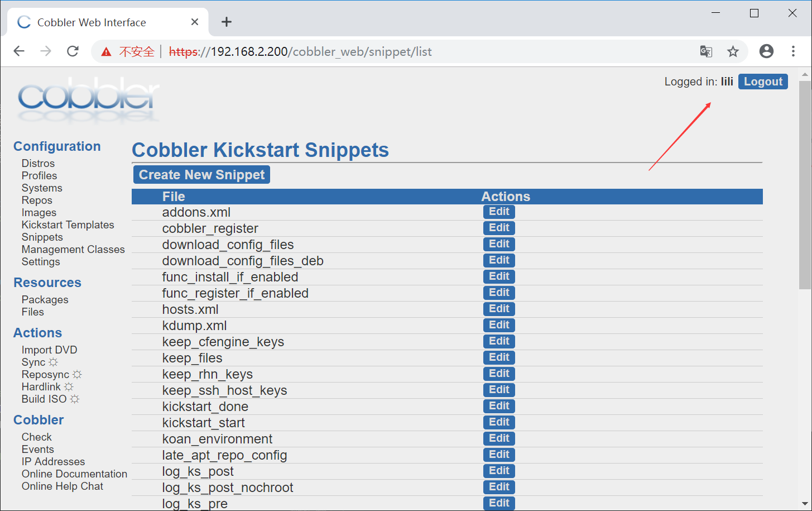Open the Events link
This screenshot has width=812, height=511.
click(38, 450)
